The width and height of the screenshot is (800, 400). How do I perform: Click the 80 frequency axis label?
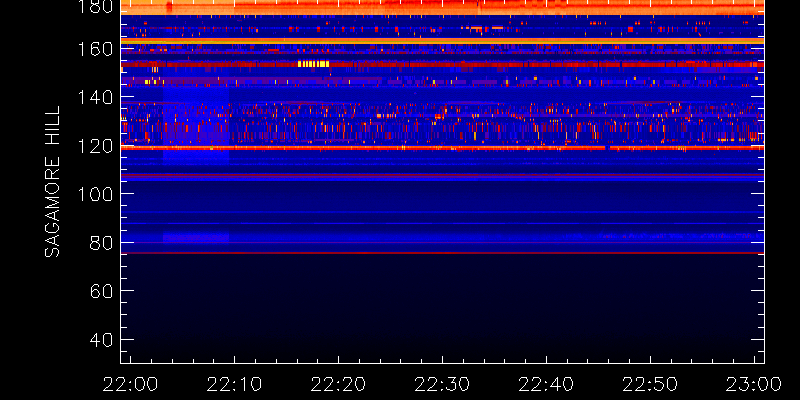click(99, 243)
